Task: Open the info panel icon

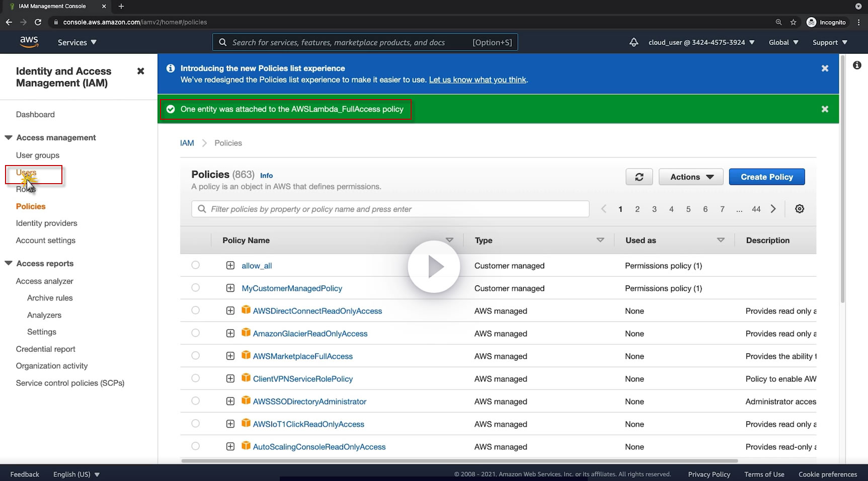Action: [856, 65]
